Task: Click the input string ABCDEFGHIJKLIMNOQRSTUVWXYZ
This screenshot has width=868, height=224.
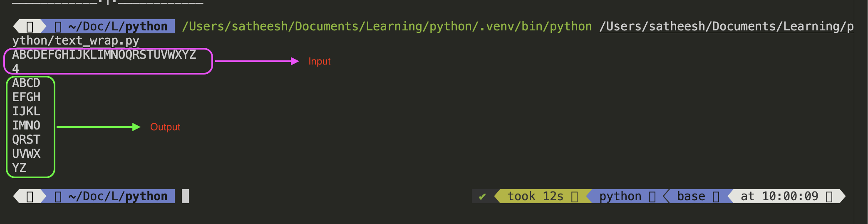Action: pyautogui.click(x=104, y=55)
